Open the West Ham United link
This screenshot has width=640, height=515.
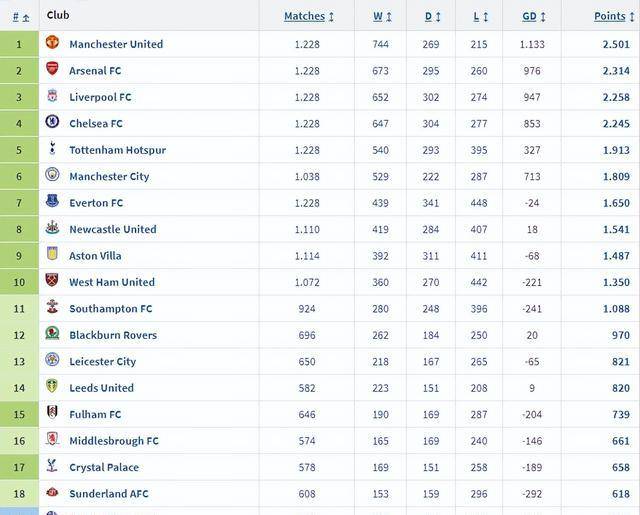tap(112, 282)
